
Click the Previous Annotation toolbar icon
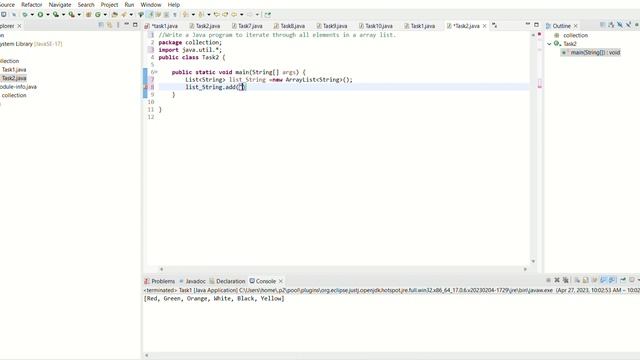tap(201, 15)
